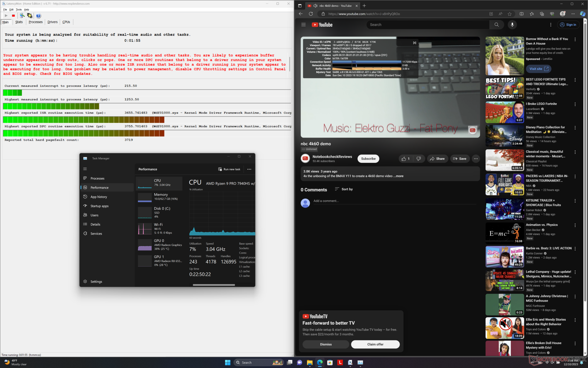Open YouTube settings three-dot menu
Screen dimensions: 588x368
(x=551, y=25)
